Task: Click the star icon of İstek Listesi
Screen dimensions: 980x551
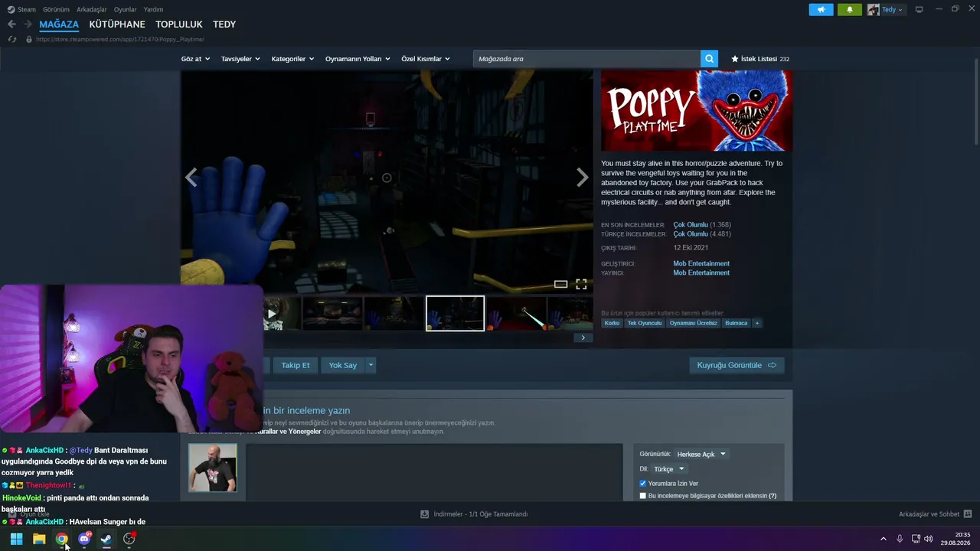Action: point(735,59)
